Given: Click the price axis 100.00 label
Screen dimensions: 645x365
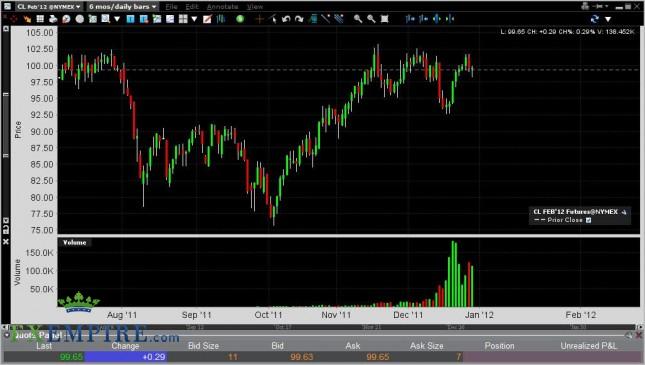Looking at the screenshot, I should point(39,66).
